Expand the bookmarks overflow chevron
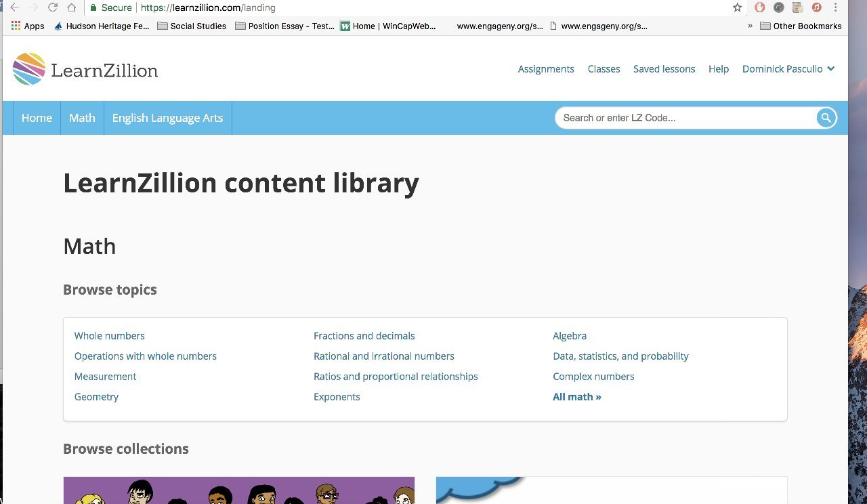 tap(750, 26)
